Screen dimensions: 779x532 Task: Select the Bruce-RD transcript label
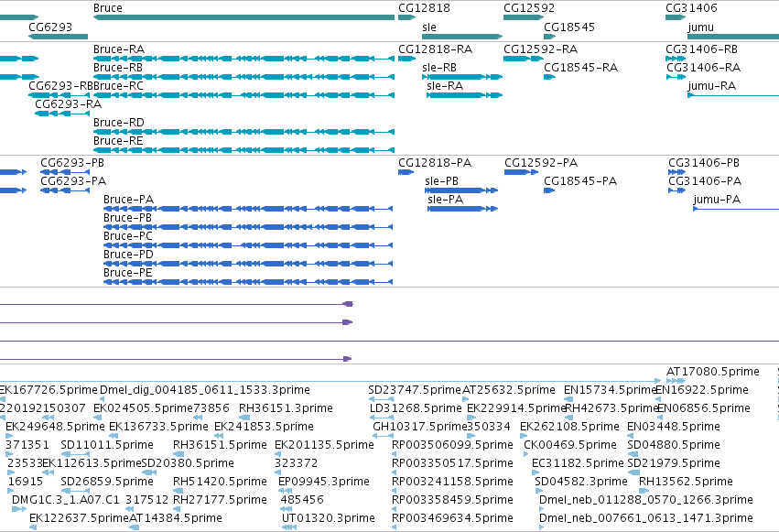[119, 122]
